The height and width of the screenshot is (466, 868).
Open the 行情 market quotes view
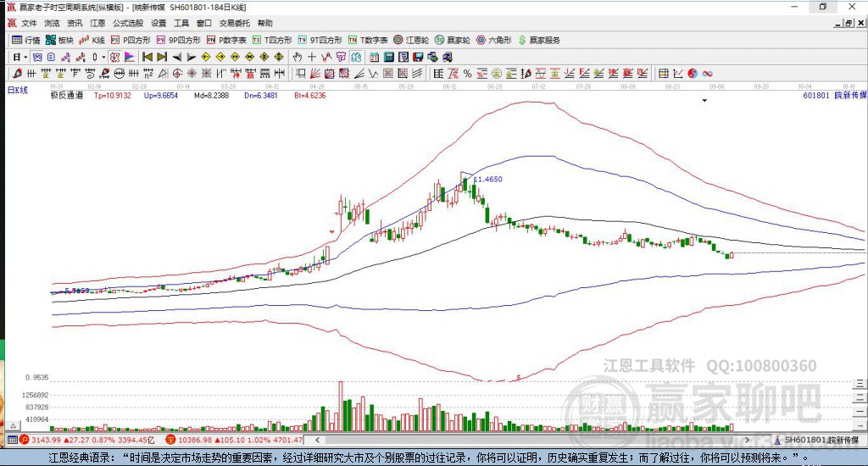(x=26, y=40)
